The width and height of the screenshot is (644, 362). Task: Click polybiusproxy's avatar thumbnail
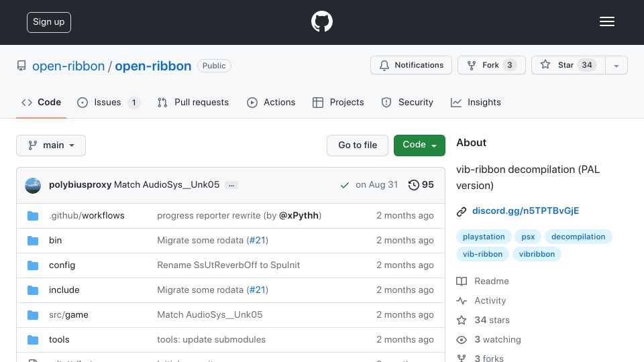(x=33, y=185)
